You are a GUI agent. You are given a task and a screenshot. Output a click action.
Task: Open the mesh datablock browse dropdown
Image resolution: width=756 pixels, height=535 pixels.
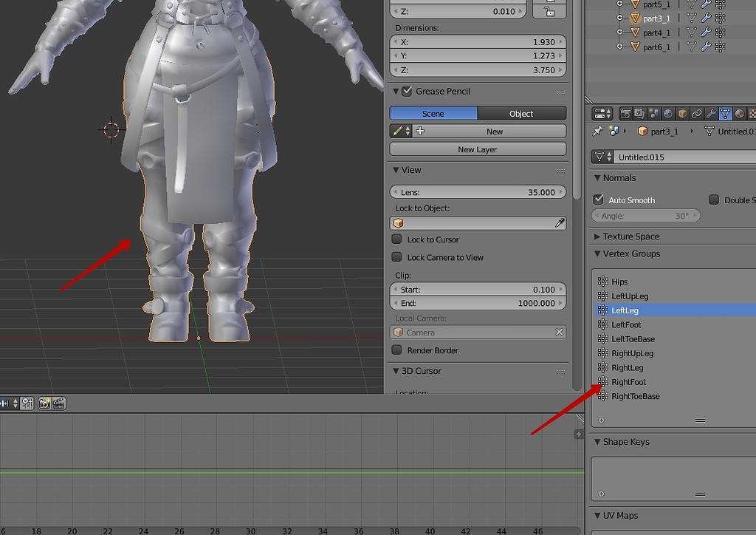602,157
